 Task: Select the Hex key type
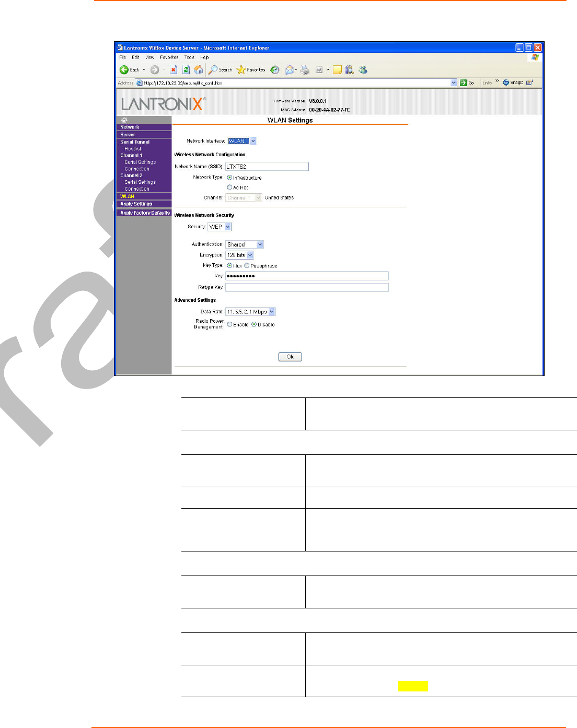[x=229, y=265]
